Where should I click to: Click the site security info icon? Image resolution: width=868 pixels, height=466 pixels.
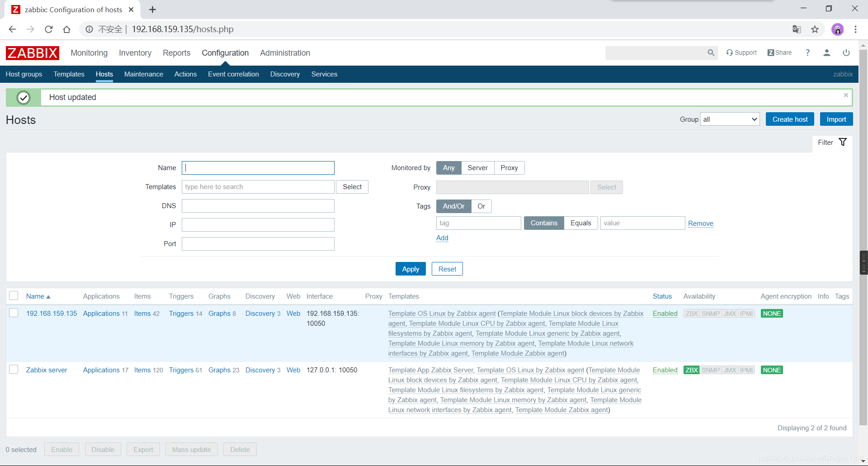(90, 29)
